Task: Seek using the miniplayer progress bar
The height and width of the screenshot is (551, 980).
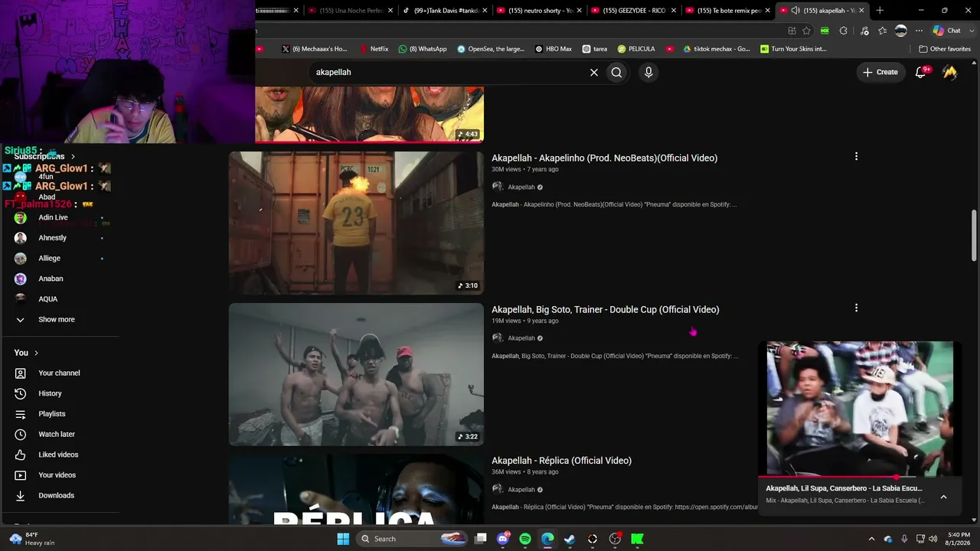Action: tap(860, 477)
